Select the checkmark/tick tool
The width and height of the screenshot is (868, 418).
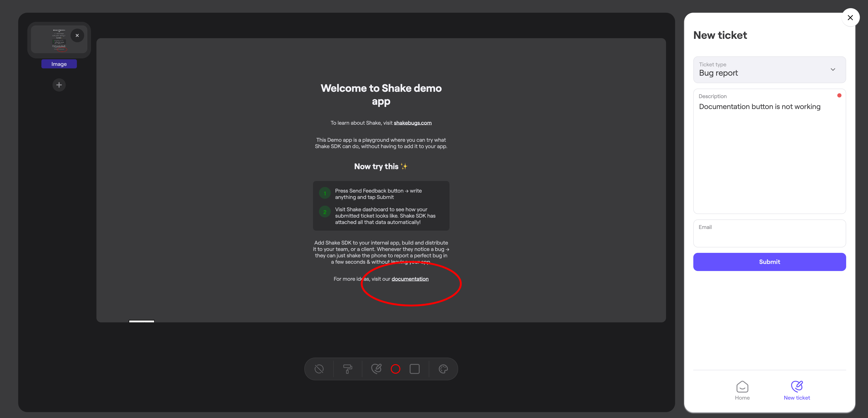(376, 369)
